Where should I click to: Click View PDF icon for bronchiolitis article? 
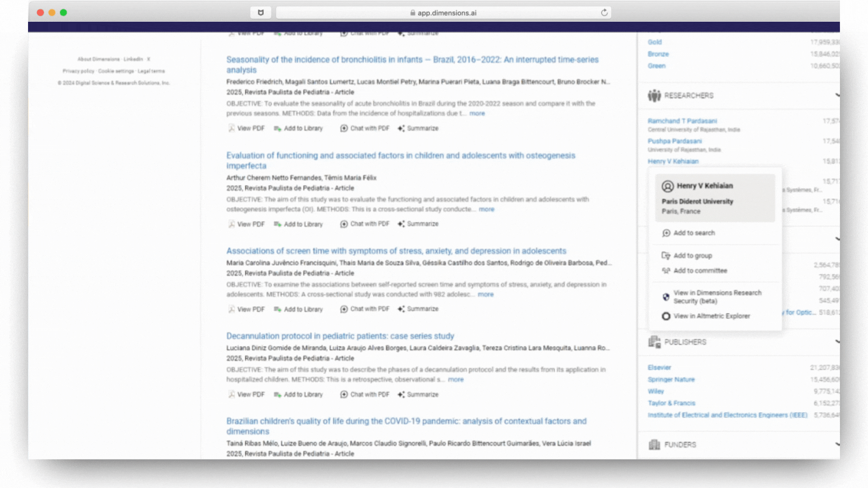231,128
